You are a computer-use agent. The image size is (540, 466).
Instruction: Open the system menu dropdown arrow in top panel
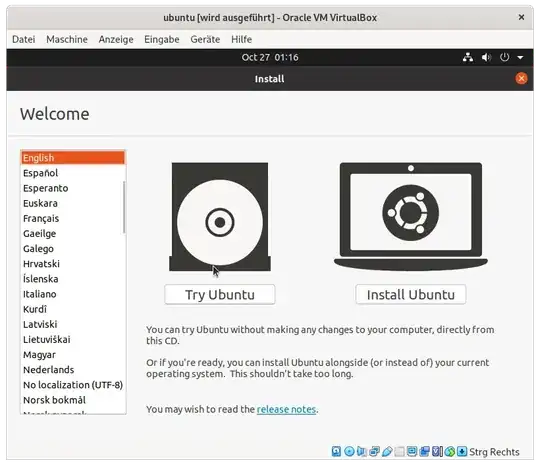click(520, 58)
